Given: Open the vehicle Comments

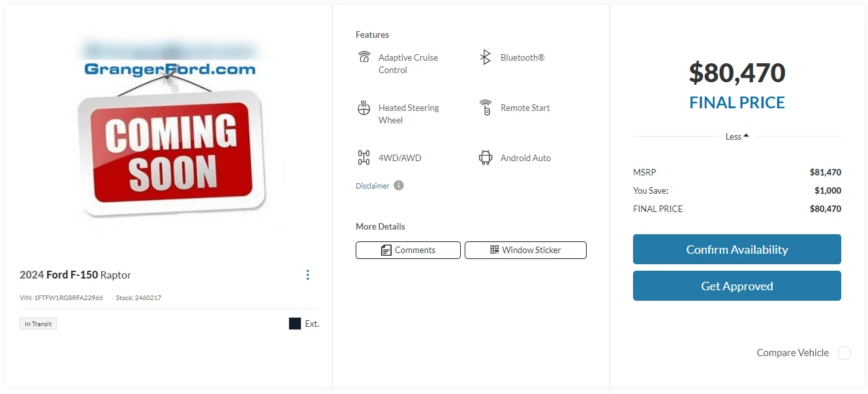Looking at the screenshot, I should 408,250.
